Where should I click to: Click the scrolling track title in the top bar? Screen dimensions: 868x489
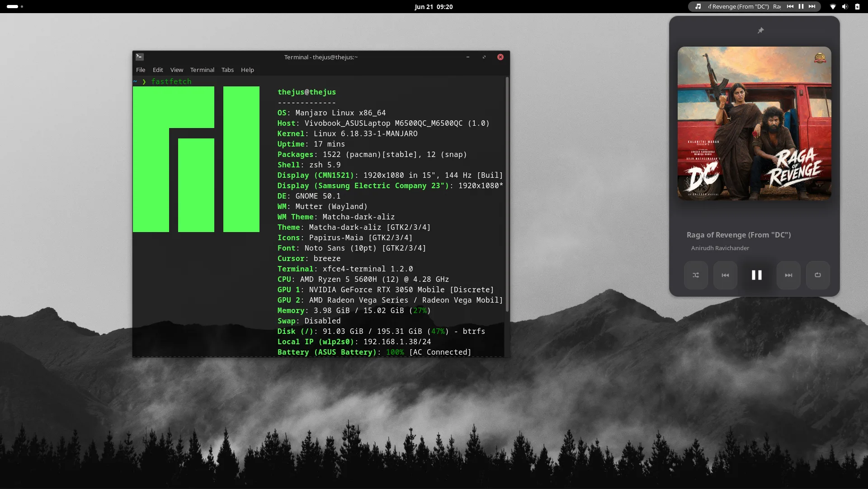[744, 6]
